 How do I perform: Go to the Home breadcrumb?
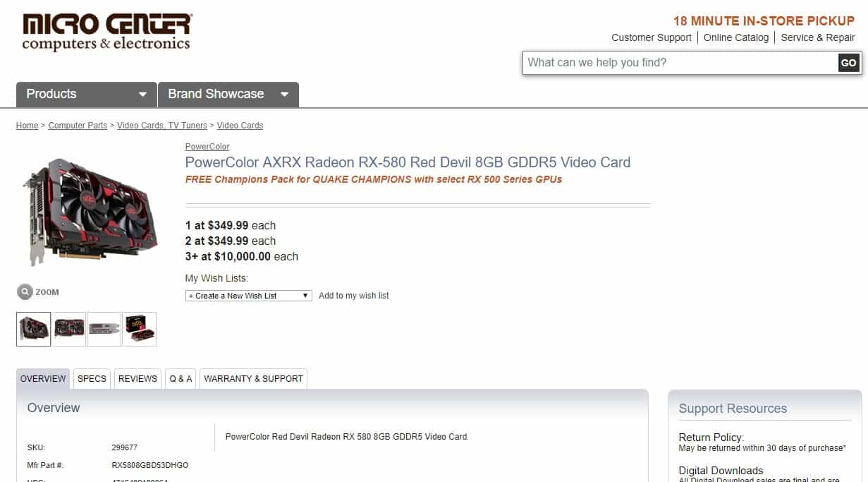pyautogui.click(x=27, y=126)
